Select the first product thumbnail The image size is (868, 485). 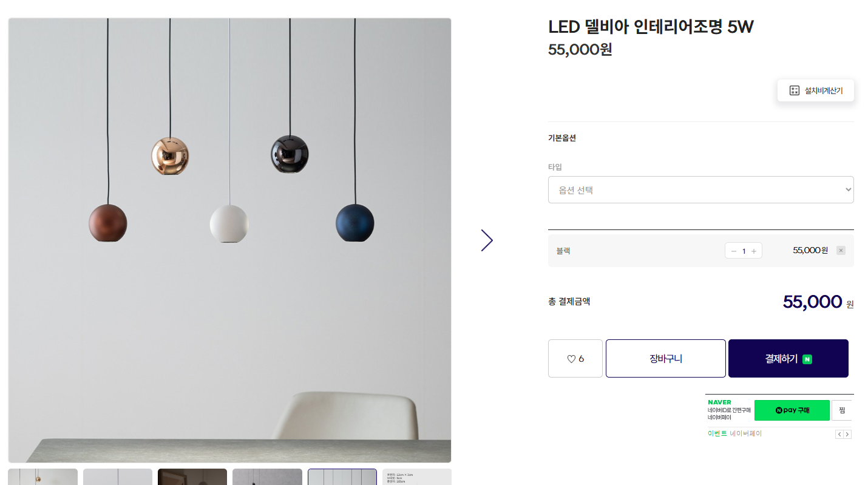42,477
